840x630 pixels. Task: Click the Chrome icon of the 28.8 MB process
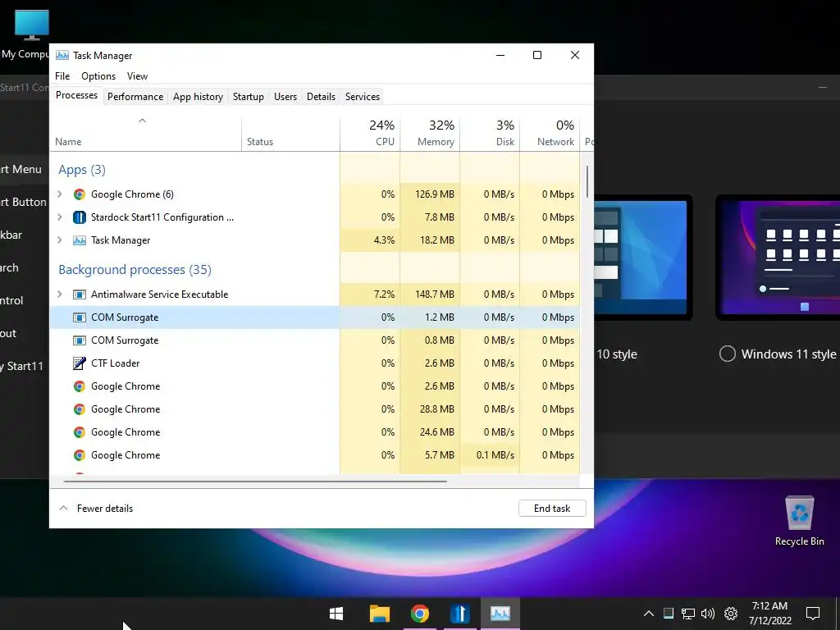coord(80,409)
